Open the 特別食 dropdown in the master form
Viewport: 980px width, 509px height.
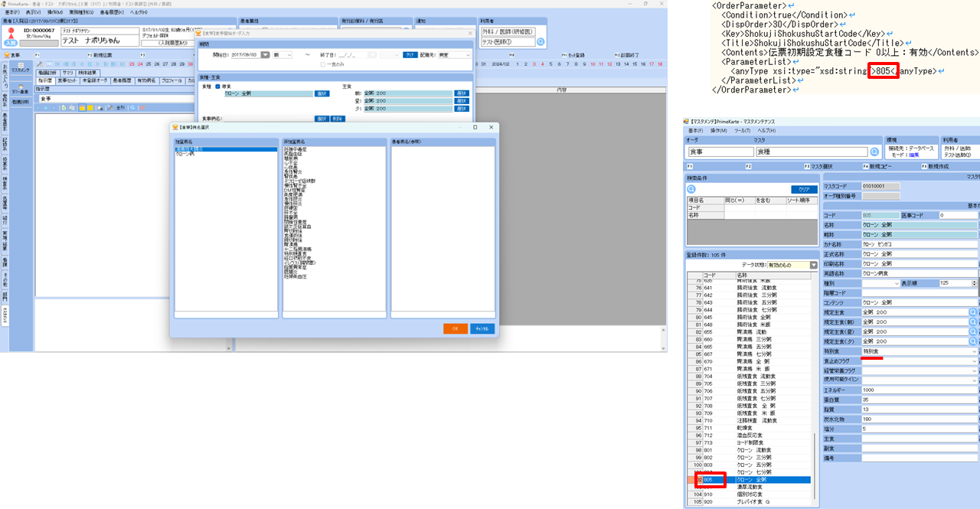(x=974, y=351)
